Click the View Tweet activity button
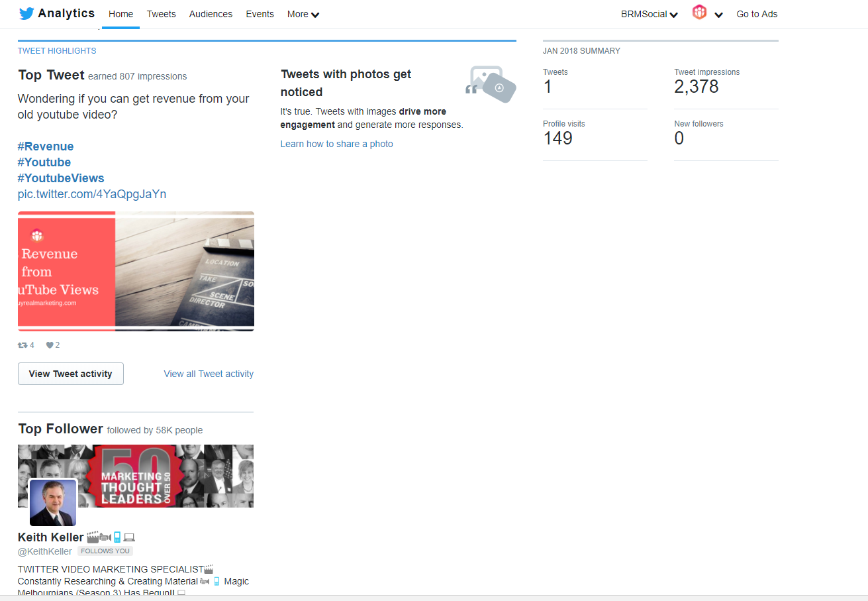 click(x=71, y=374)
